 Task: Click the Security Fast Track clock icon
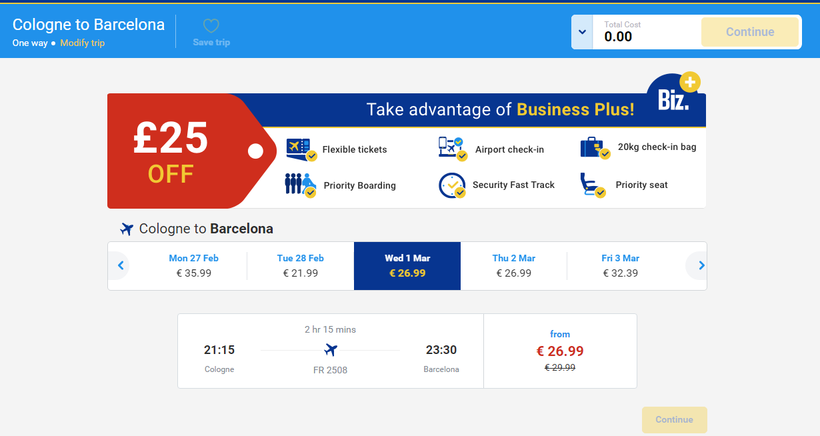coord(453,185)
